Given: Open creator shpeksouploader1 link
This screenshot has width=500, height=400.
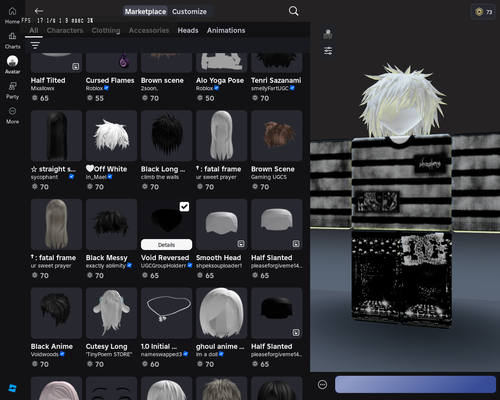Looking at the screenshot, I should [219, 266].
